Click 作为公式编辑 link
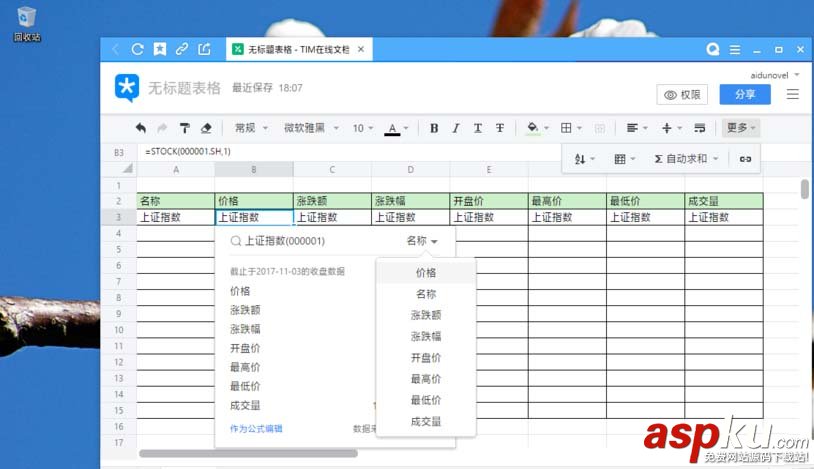Viewport: 814px width, 469px height. pos(256,428)
